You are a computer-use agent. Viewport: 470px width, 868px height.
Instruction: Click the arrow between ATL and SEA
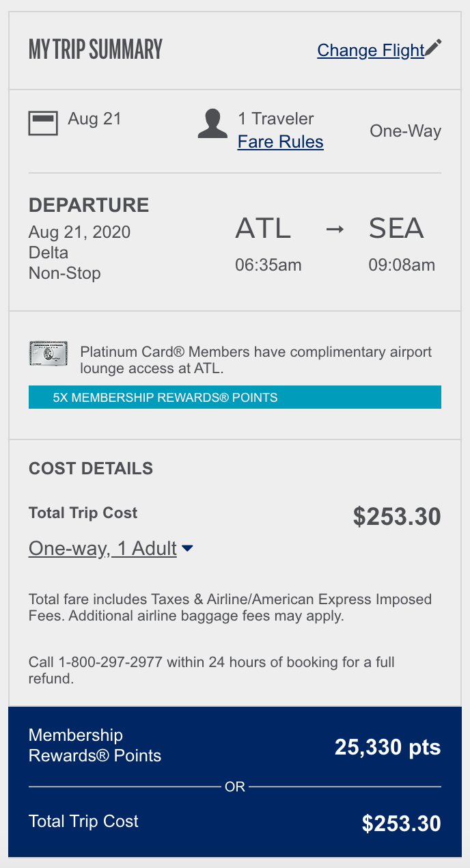click(x=334, y=229)
